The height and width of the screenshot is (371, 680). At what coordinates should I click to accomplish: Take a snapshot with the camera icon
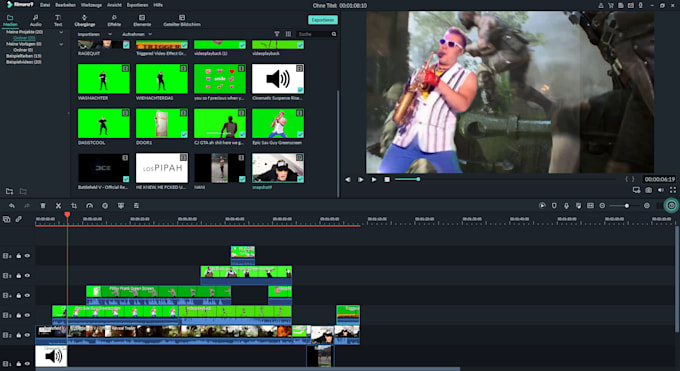tap(648, 190)
